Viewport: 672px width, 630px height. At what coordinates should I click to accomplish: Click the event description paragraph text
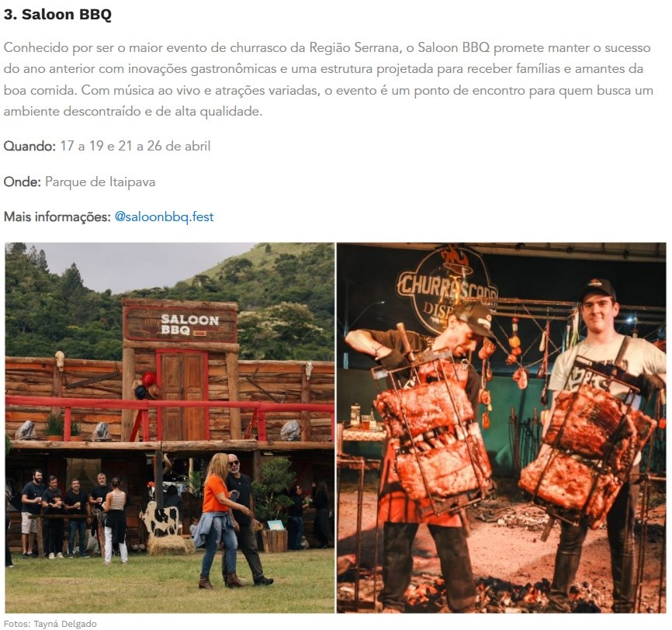(x=328, y=79)
